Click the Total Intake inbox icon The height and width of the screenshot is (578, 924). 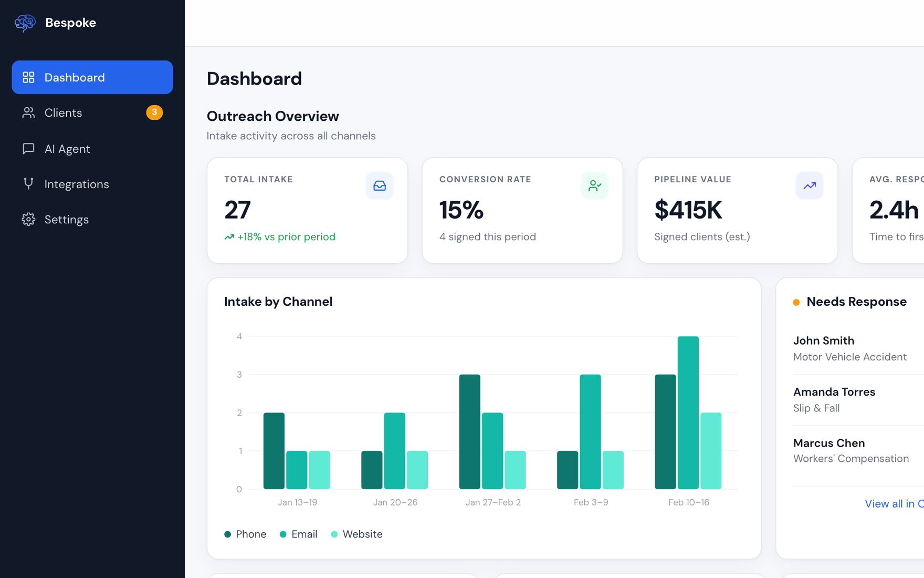click(x=380, y=185)
